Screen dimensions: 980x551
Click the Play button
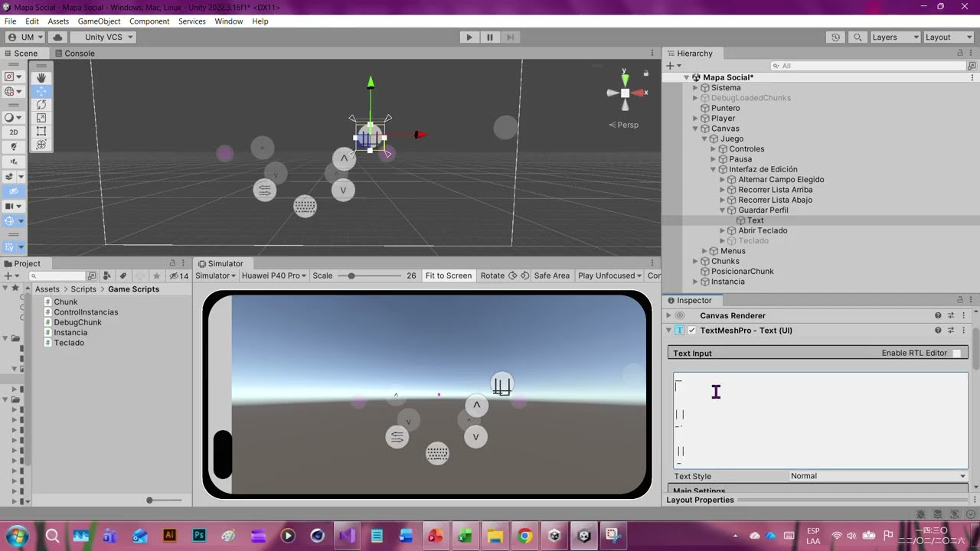point(469,37)
